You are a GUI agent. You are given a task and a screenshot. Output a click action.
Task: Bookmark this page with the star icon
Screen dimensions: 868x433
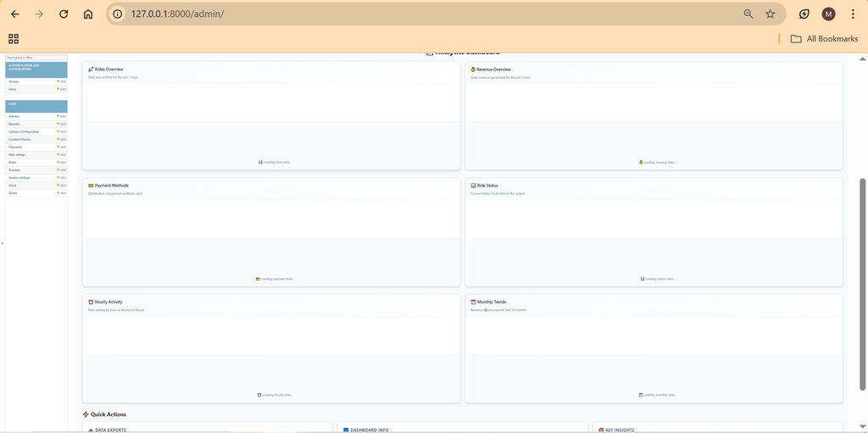coord(770,14)
